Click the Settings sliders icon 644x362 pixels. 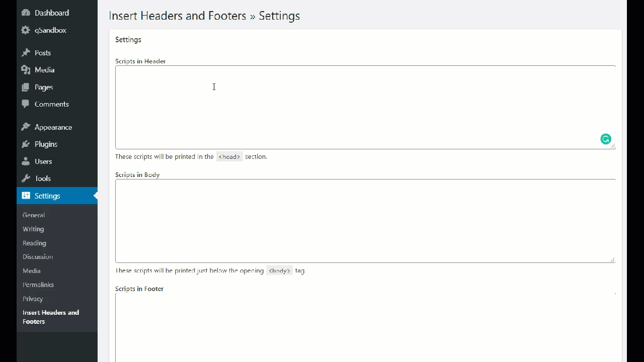[x=26, y=196]
